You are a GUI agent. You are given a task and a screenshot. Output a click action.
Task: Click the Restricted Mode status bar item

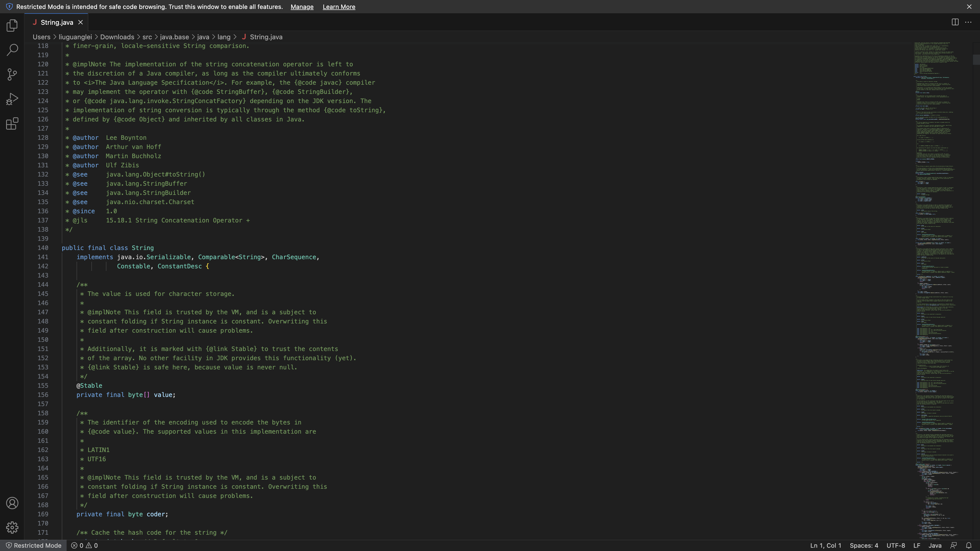click(33, 545)
